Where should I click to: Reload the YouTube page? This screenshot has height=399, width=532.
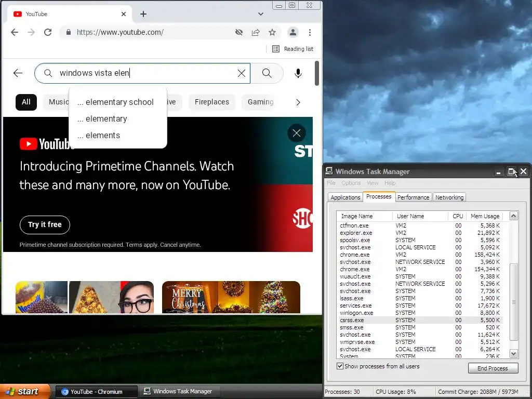pyautogui.click(x=48, y=32)
